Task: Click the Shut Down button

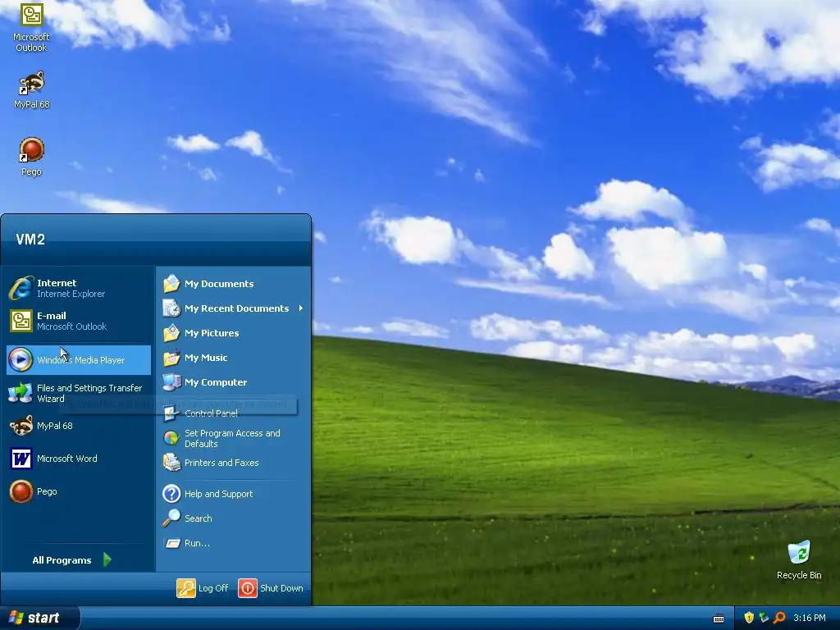Action: [271, 587]
